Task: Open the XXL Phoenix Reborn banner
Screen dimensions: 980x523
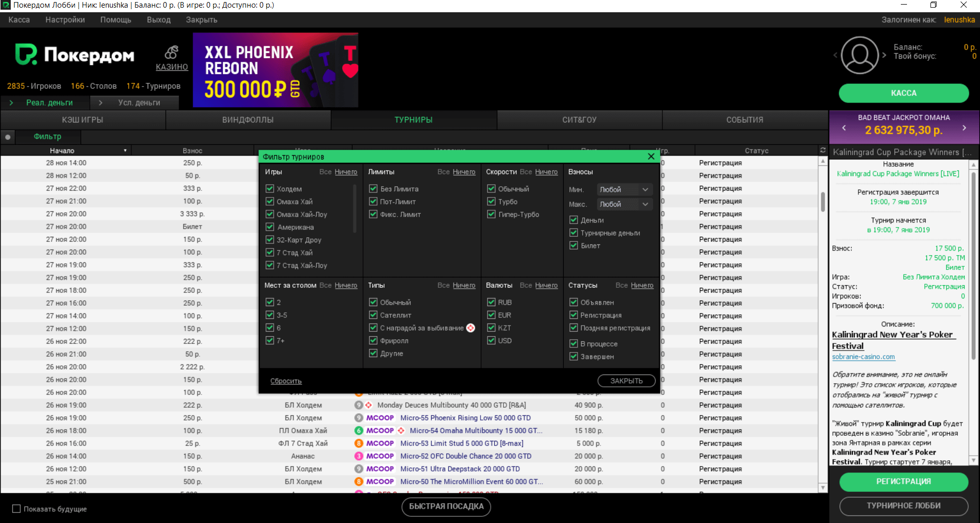Action: [x=275, y=70]
